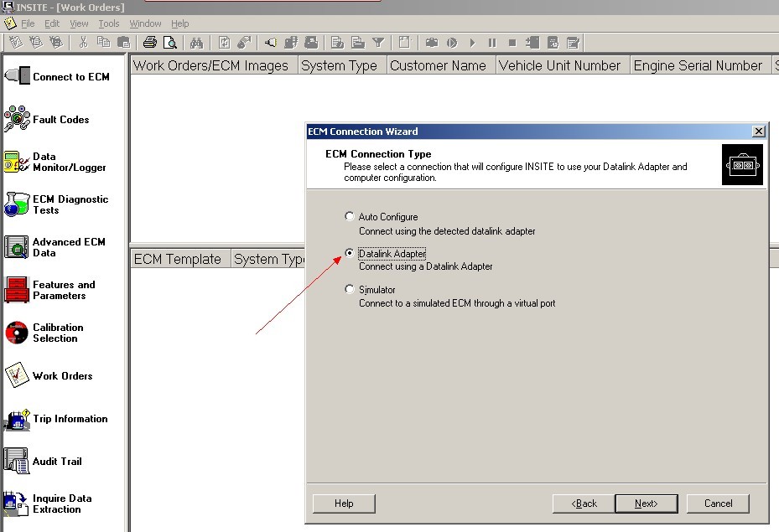The image size is (779, 532).
Task: Open Features and Parameters
Action: (18, 290)
